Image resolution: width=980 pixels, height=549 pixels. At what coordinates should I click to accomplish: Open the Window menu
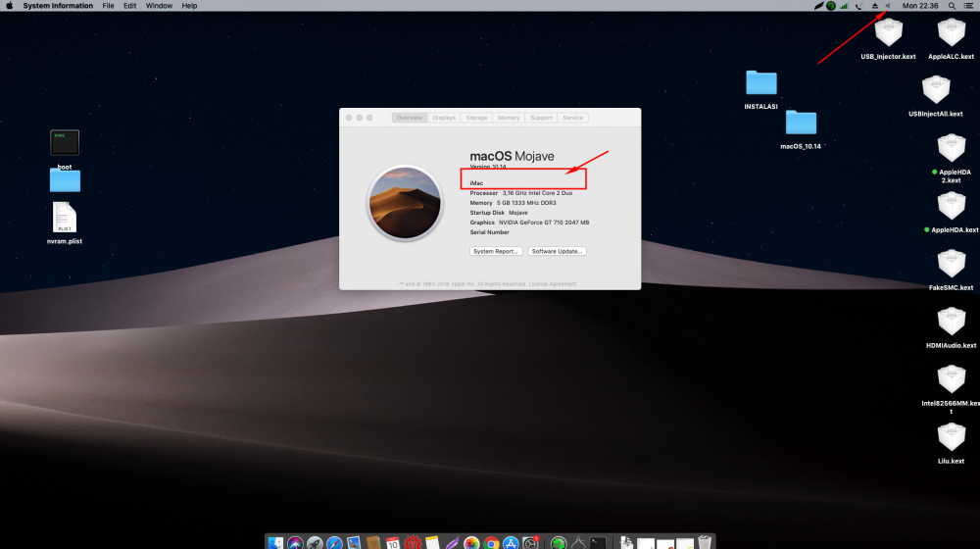click(159, 6)
